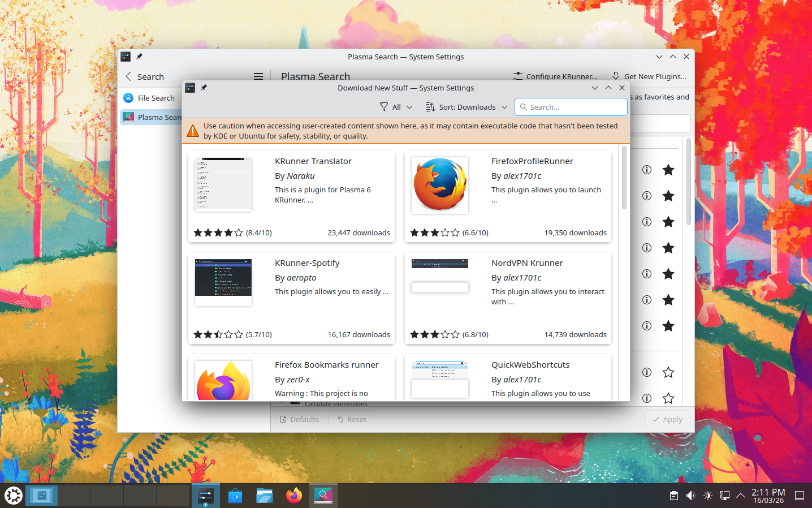The width and height of the screenshot is (812, 508).
Task: Open the clipboard tray icon
Action: point(673,496)
